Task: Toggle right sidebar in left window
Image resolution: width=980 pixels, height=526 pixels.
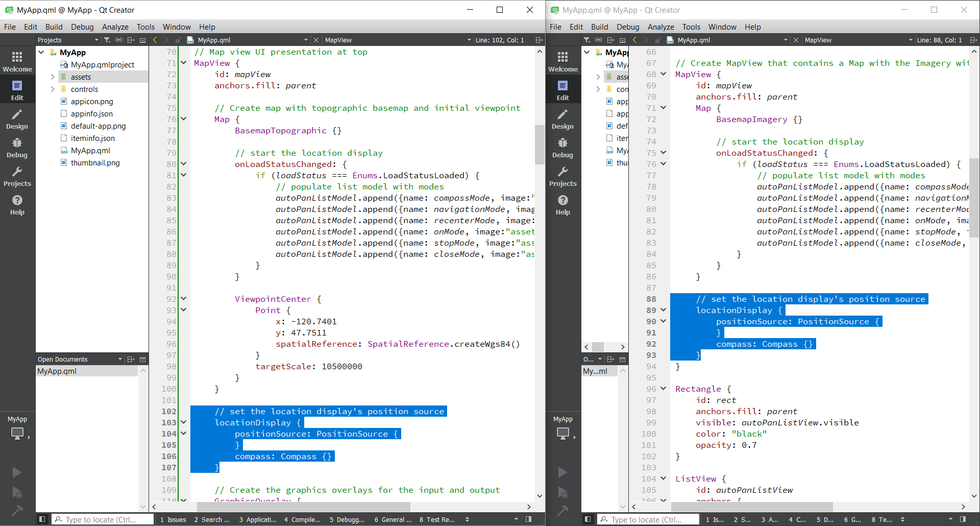Action: coord(528,519)
